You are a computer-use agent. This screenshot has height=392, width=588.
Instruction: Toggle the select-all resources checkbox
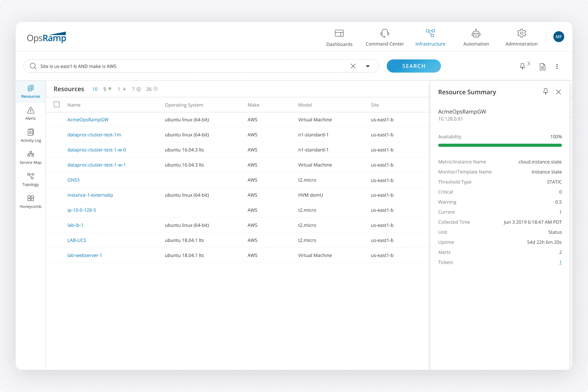click(57, 104)
